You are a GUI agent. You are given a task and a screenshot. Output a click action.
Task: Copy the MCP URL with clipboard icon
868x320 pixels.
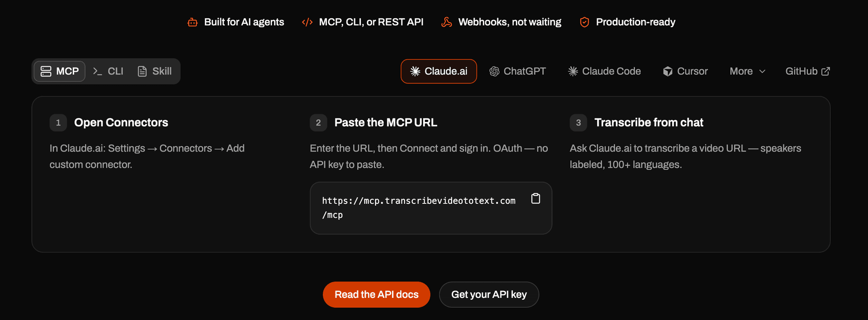tap(535, 198)
